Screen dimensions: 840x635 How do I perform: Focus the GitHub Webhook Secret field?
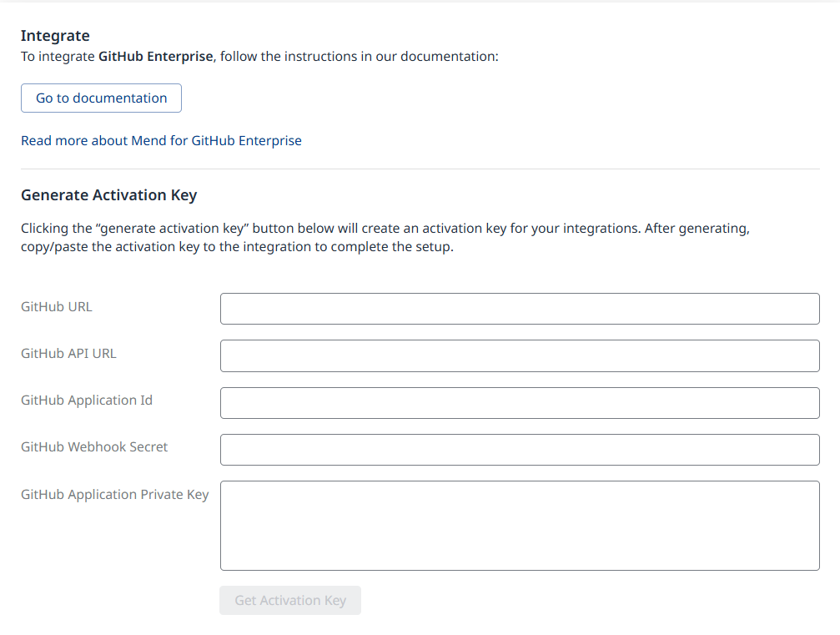click(x=519, y=449)
